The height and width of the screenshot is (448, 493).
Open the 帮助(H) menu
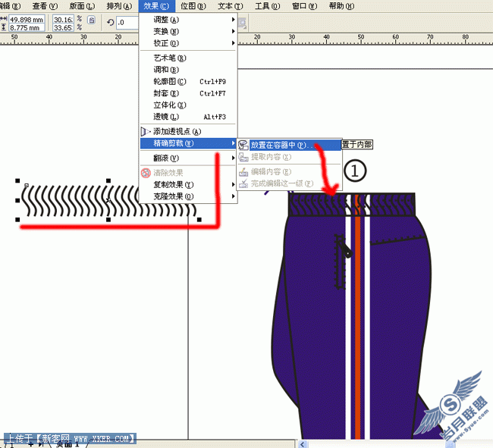pos(341,6)
